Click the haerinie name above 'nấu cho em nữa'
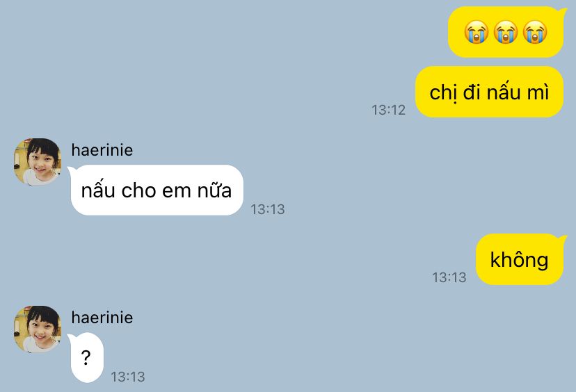 tap(102, 150)
